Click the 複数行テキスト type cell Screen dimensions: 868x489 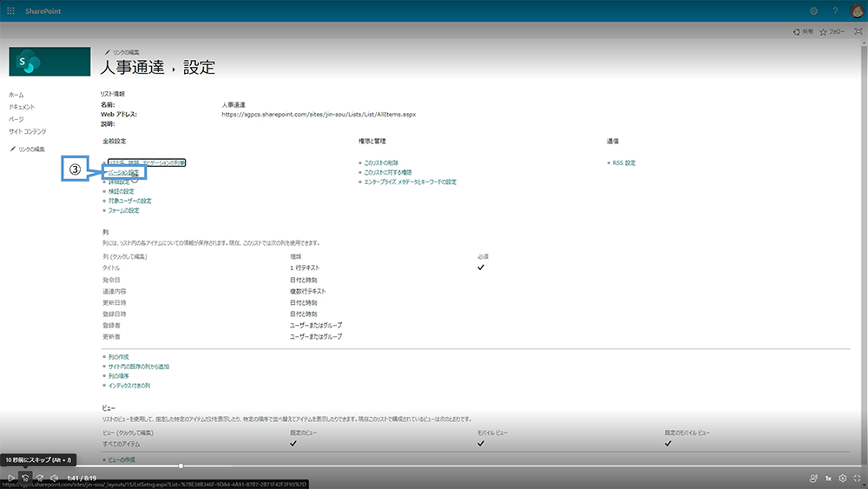[308, 291]
